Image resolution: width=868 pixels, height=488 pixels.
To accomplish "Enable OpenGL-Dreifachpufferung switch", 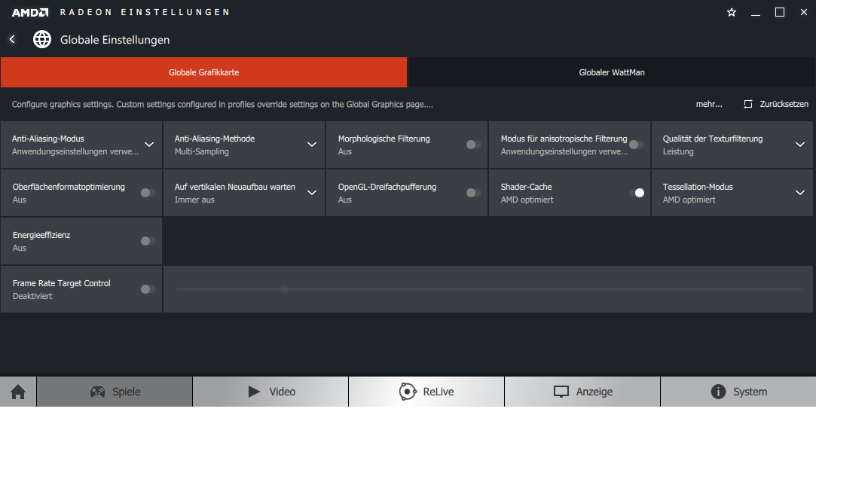I will point(473,193).
